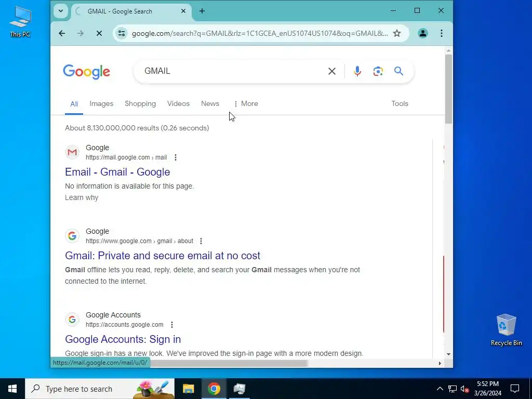Click the taskbar search box
The width and height of the screenshot is (532, 399).
tap(100, 389)
